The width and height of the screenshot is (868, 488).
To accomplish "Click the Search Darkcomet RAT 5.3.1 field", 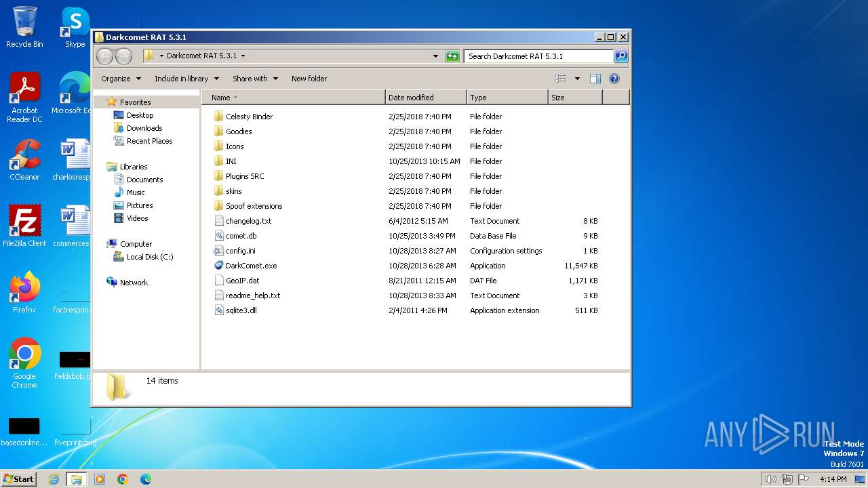I will [x=538, y=56].
